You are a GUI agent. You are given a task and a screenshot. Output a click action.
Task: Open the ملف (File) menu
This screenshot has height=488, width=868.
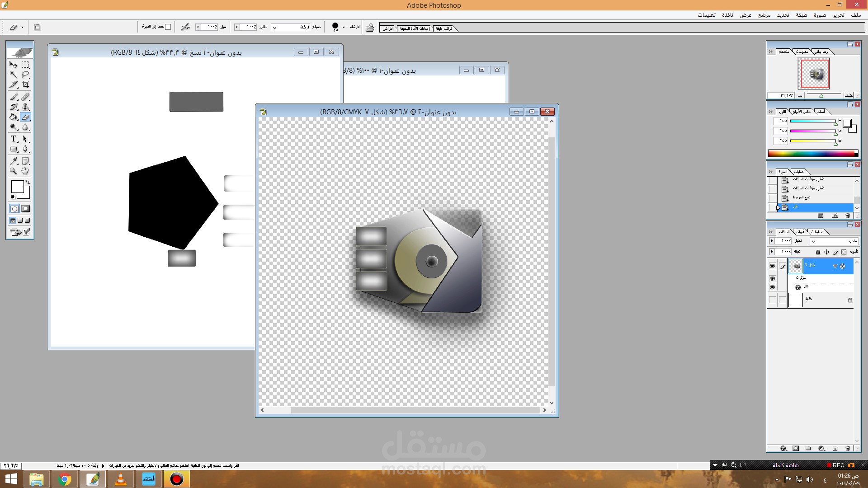856,15
